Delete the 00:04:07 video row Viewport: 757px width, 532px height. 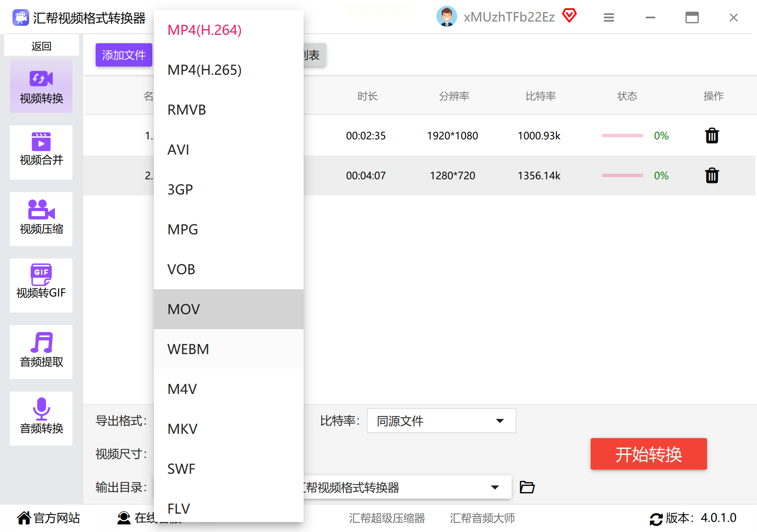coord(712,175)
